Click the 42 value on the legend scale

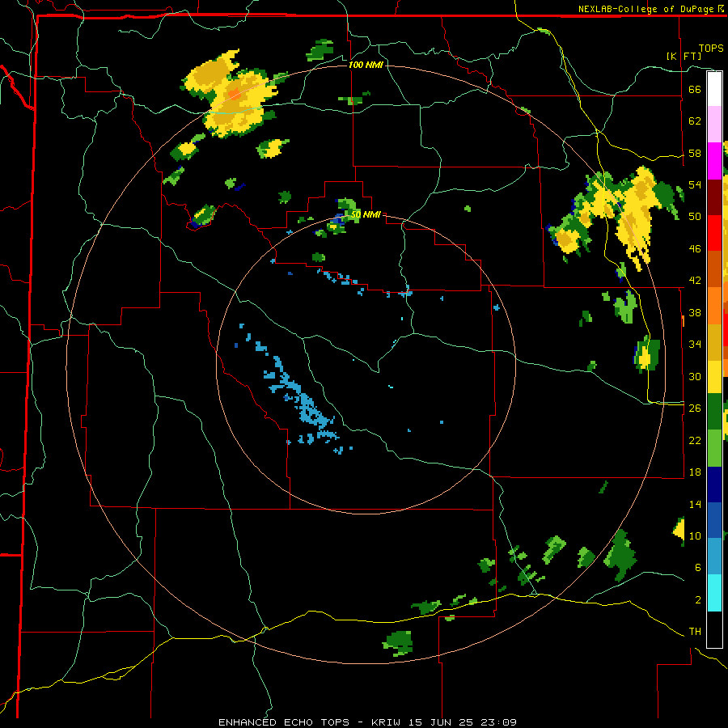(695, 281)
